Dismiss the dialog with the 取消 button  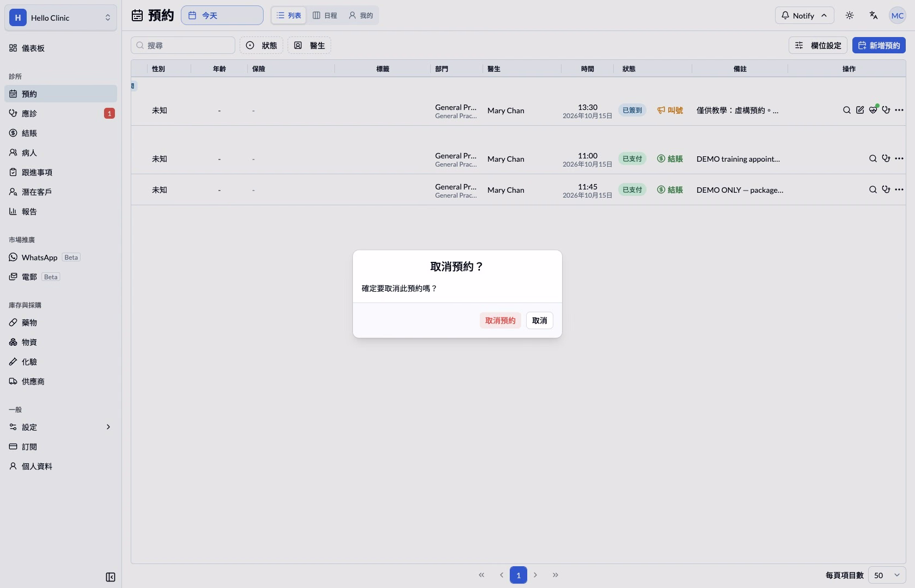[539, 320]
